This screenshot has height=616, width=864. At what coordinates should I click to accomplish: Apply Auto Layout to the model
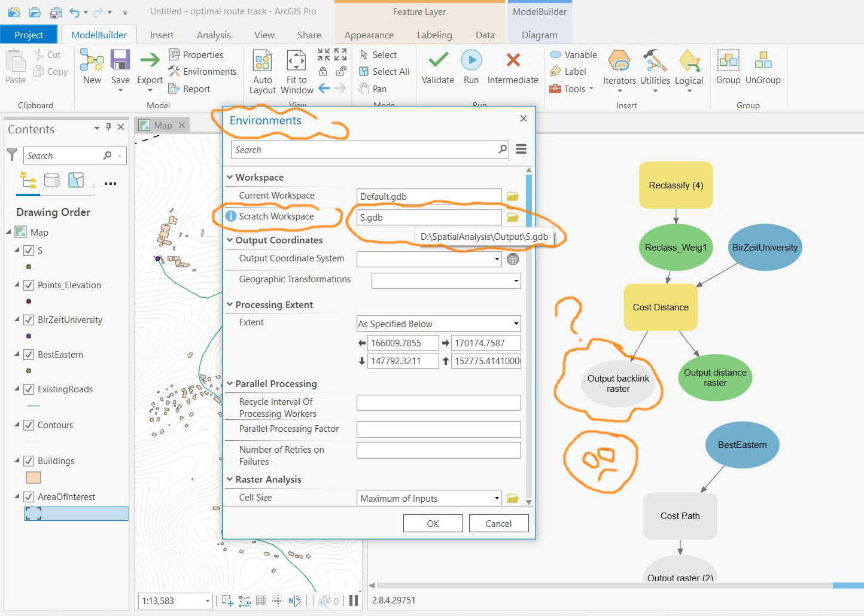coord(263,71)
